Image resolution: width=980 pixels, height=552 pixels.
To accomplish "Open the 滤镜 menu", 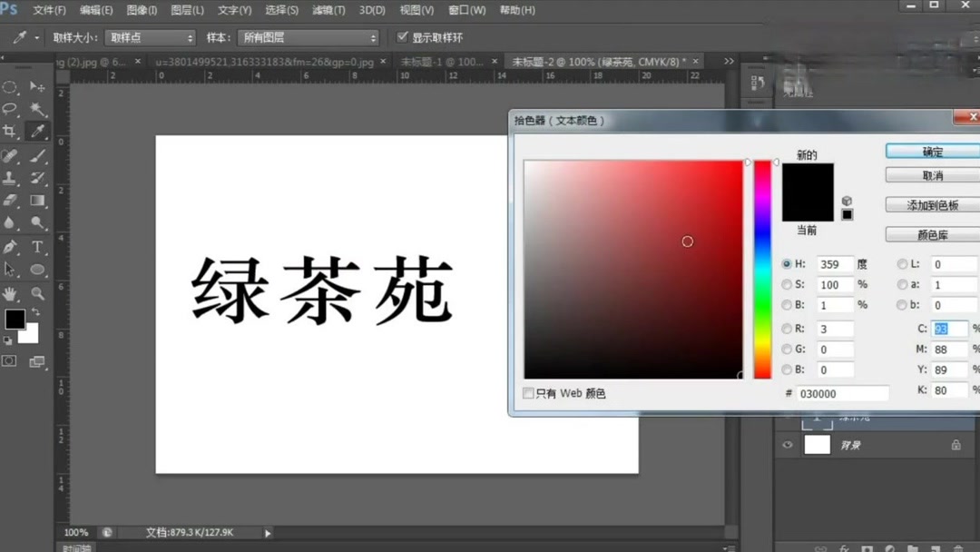I will click(328, 10).
